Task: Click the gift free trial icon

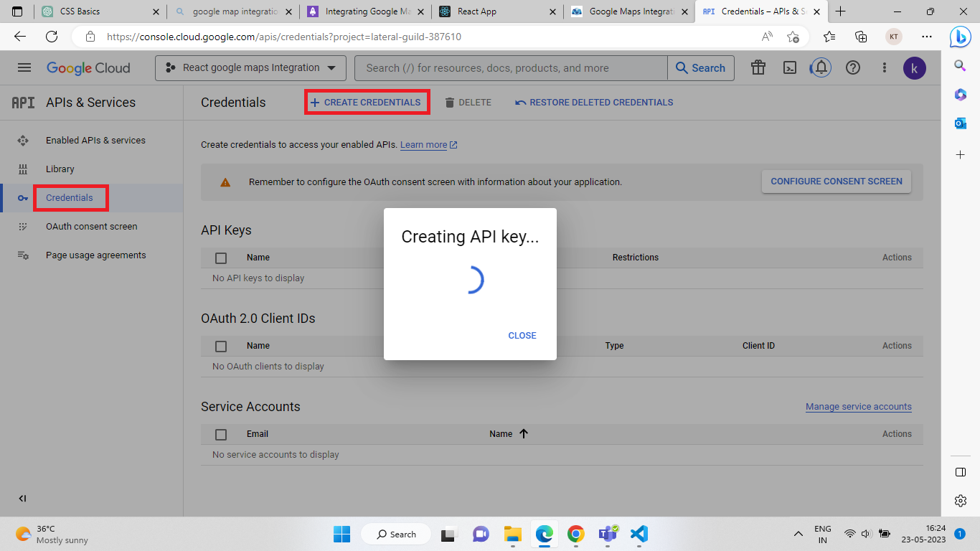Action: [x=758, y=67]
